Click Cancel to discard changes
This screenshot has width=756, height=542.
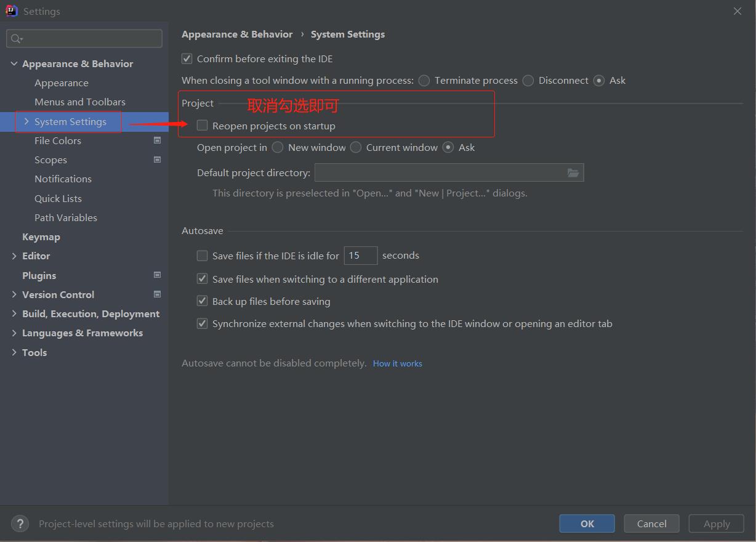(652, 524)
